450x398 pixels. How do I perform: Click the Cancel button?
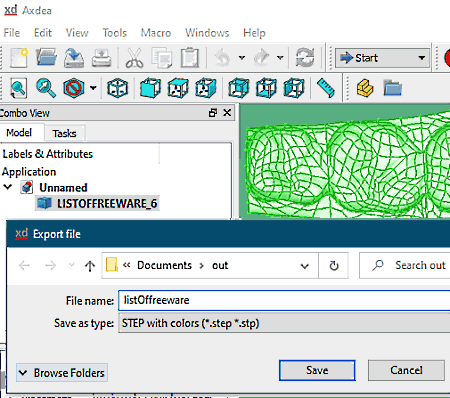(x=406, y=370)
